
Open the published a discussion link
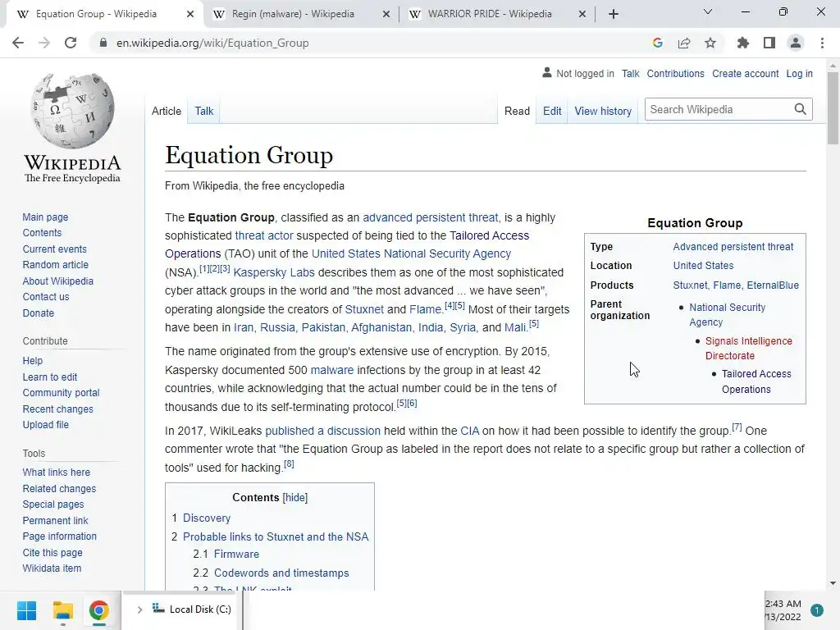tap(322, 431)
